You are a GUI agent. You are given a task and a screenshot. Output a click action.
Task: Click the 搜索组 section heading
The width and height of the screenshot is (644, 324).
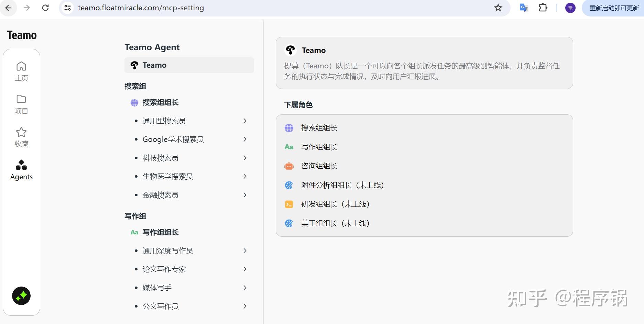pos(135,86)
